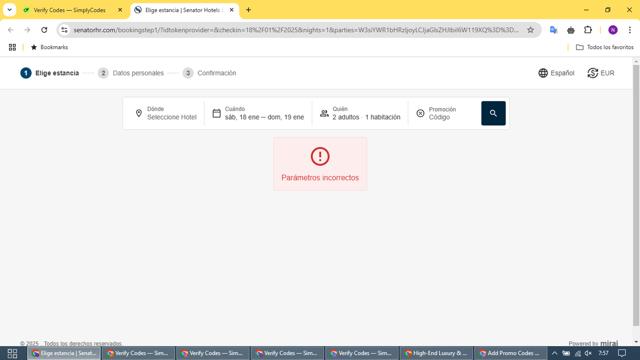Switch to the Verify Codes SimplyCodes tab
This screenshot has width=640, height=360.
click(x=69, y=10)
